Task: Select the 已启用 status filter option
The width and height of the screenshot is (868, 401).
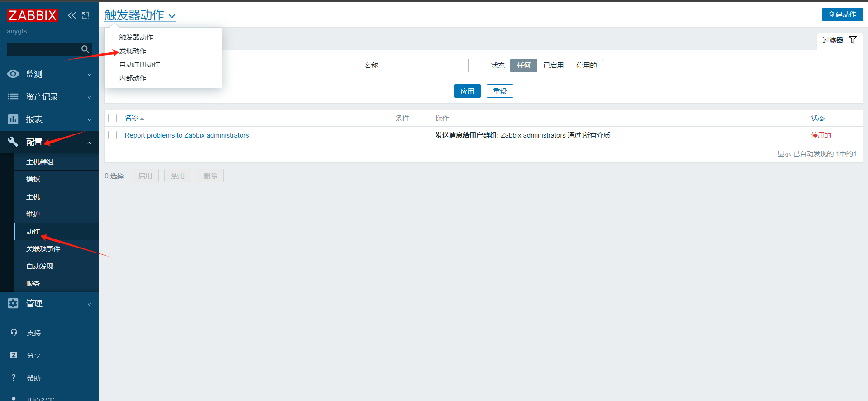Action: pos(553,66)
